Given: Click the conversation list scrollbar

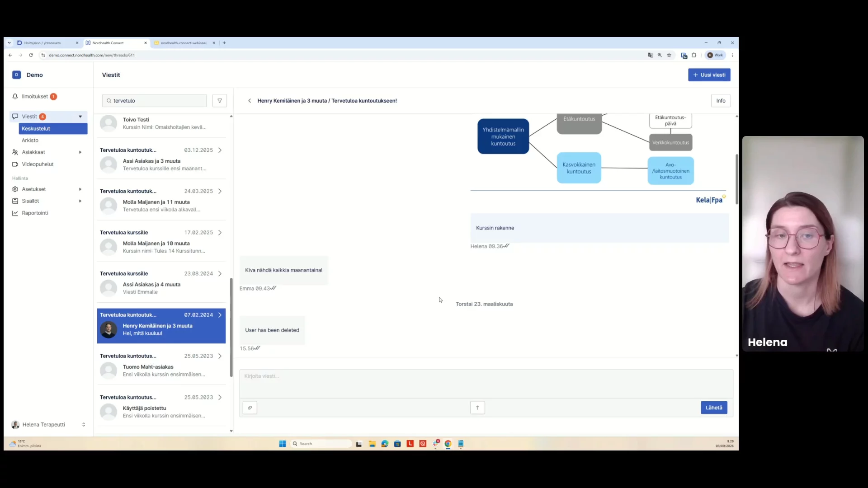Looking at the screenshot, I should (231, 328).
